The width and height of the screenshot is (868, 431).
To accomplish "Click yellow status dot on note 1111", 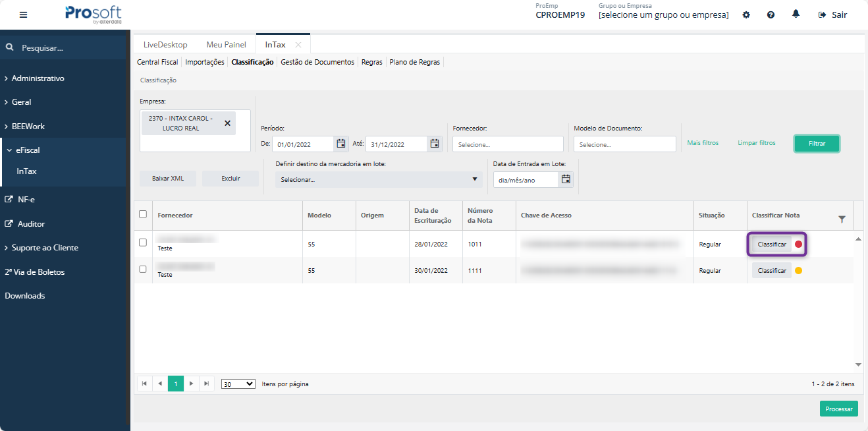I will point(798,271).
